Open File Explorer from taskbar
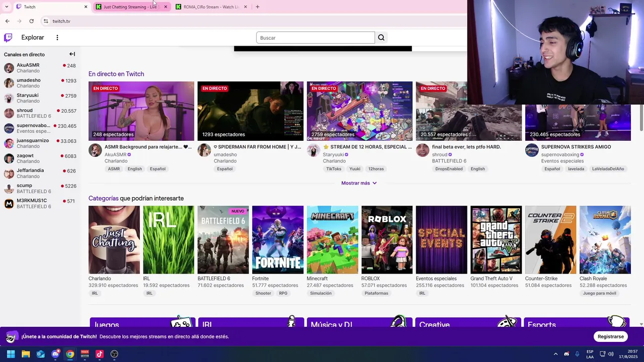The height and width of the screenshot is (362, 644). click(26, 354)
